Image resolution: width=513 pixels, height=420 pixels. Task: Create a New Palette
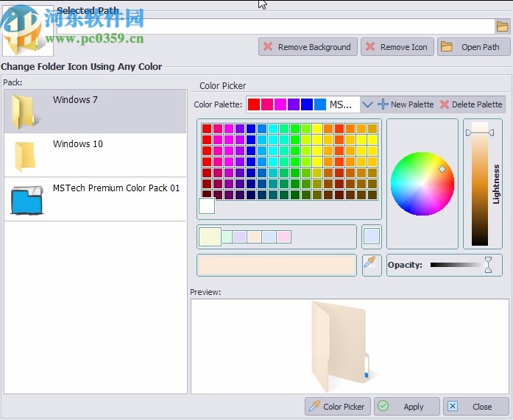coord(406,104)
